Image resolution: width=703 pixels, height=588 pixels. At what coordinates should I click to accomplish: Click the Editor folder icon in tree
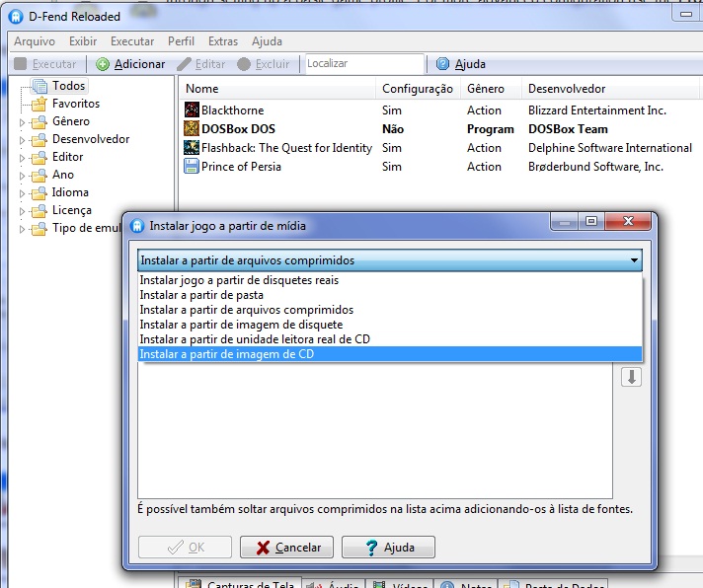(x=39, y=157)
